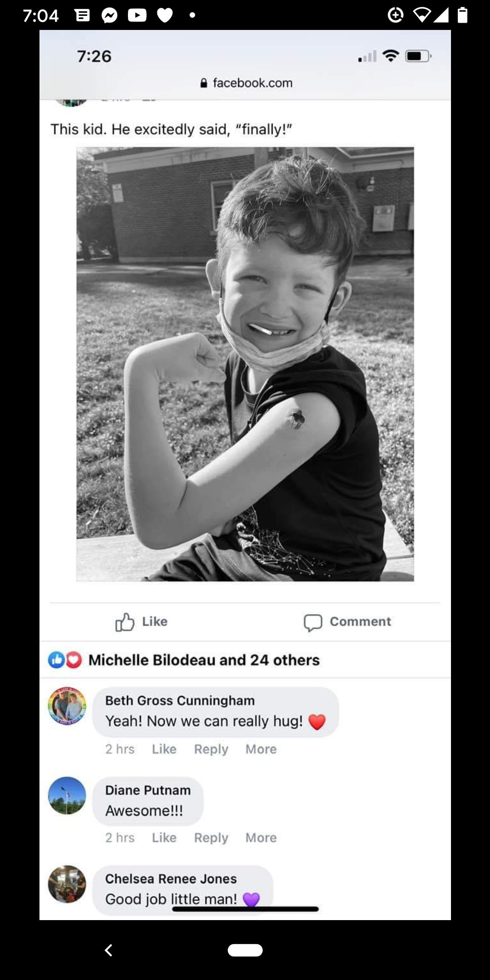Reply to Beth Gross Cunningham's comment
Screen dimensions: 490x980
211,750
